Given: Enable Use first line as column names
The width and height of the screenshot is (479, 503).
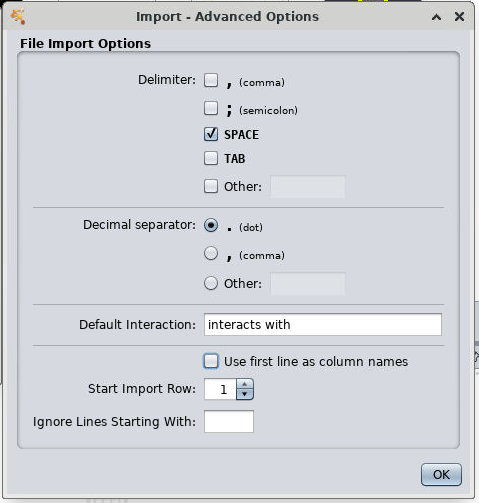Looking at the screenshot, I should pos(211,361).
